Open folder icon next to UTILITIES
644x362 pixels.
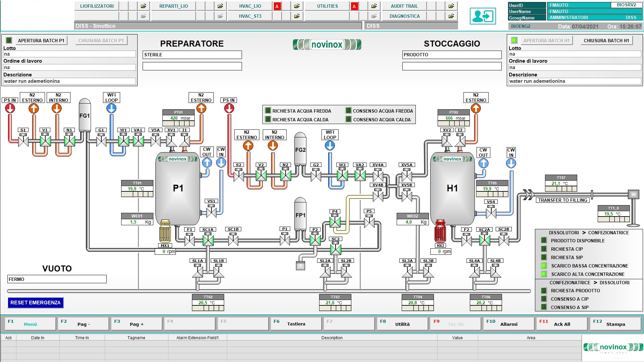[x=374, y=6]
